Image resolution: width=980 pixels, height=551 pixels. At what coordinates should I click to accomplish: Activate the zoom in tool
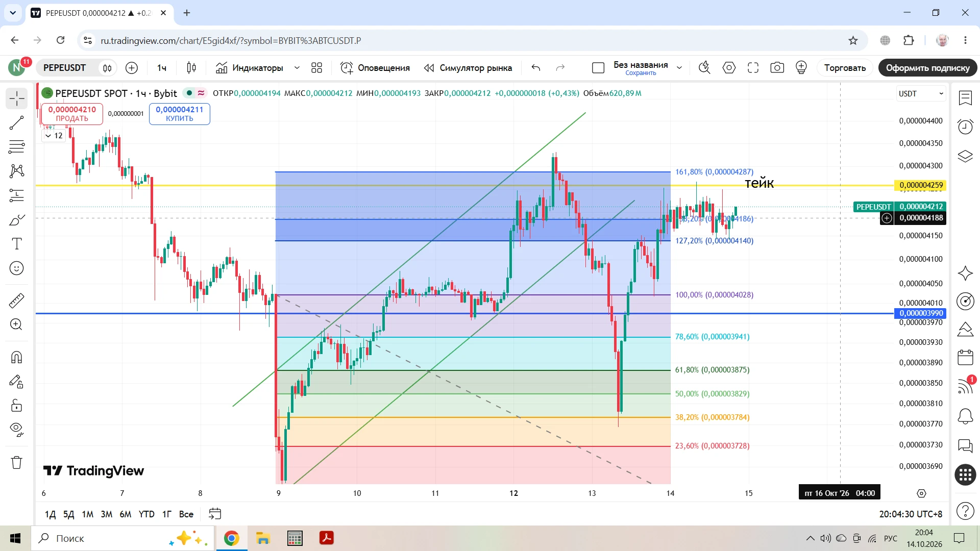tap(17, 324)
